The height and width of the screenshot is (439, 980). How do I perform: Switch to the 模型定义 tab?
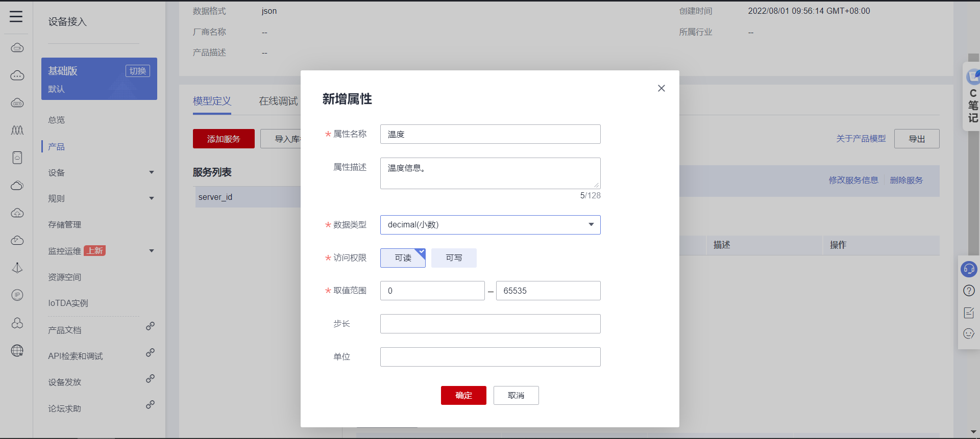point(212,101)
